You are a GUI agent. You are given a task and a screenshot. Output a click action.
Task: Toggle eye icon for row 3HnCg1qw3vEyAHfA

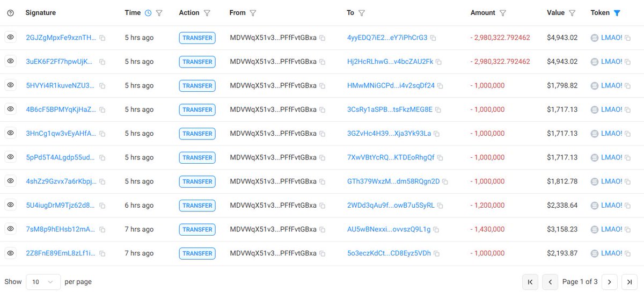tap(10, 133)
